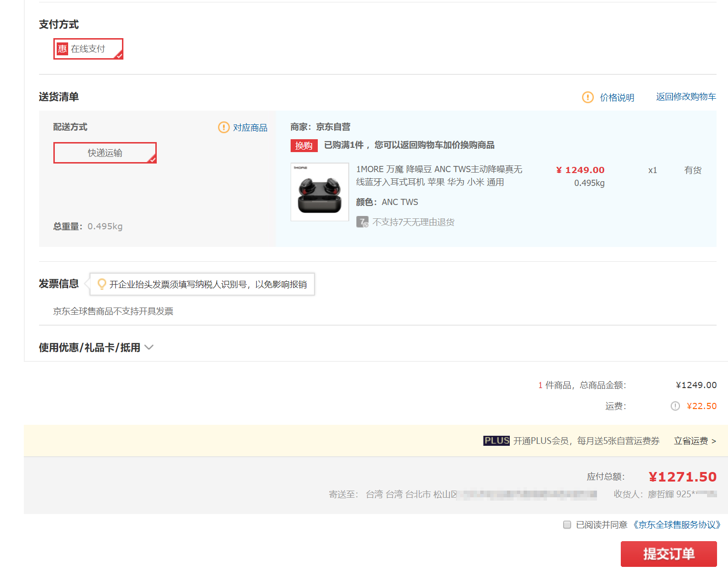Select the 在线支付 payment option
The width and height of the screenshot is (728, 585).
point(88,48)
